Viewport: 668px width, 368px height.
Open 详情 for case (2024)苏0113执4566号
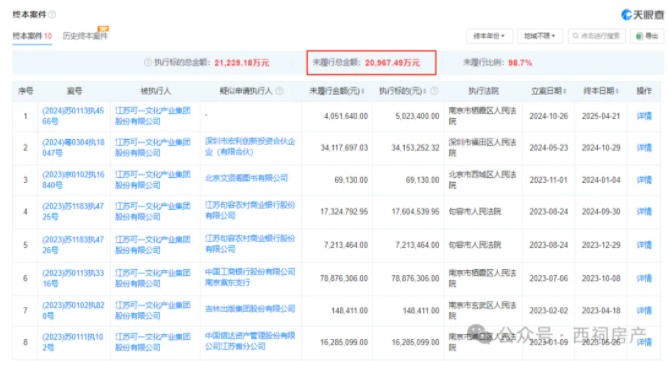[x=644, y=116]
